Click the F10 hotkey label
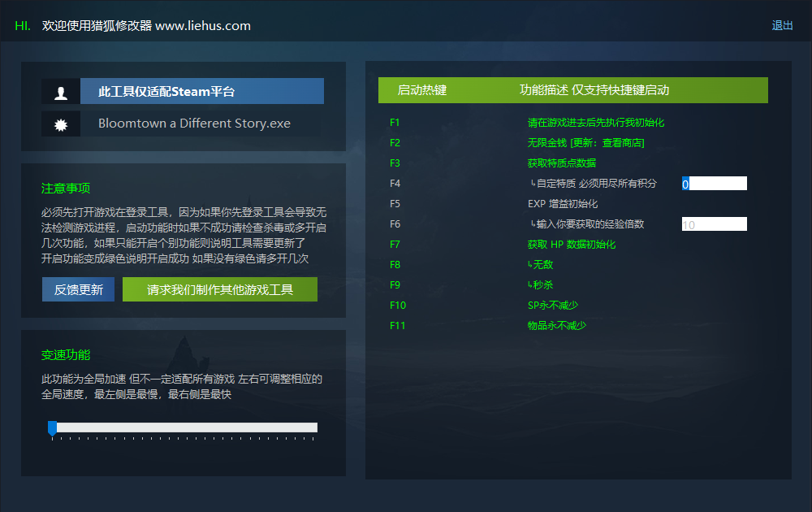This screenshot has width=812, height=512. pyautogui.click(x=398, y=306)
